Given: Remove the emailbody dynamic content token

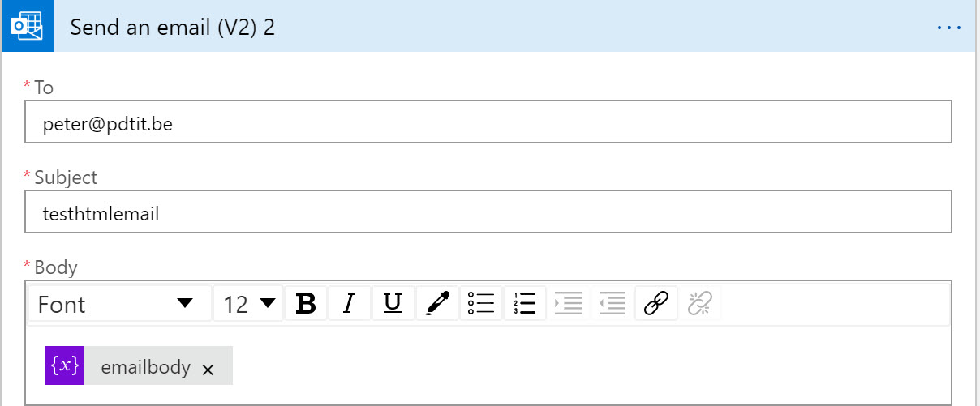Looking at the screenshot, I should (208, 370).
